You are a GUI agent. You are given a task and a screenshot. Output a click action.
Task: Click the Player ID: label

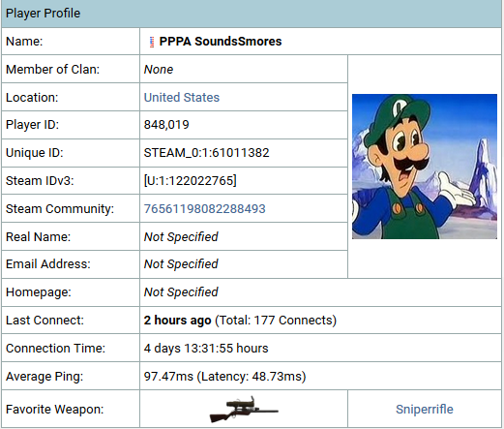[32, 125]
